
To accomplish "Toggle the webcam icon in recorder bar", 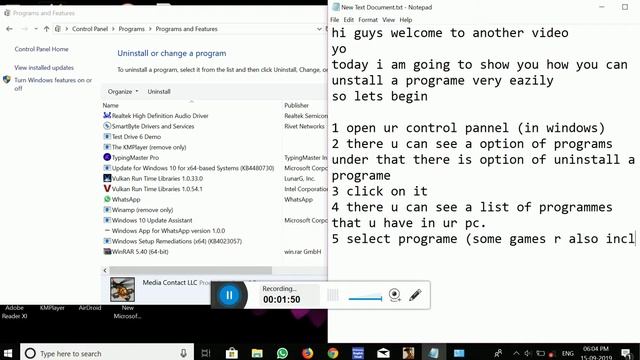I will click(394, 295).
